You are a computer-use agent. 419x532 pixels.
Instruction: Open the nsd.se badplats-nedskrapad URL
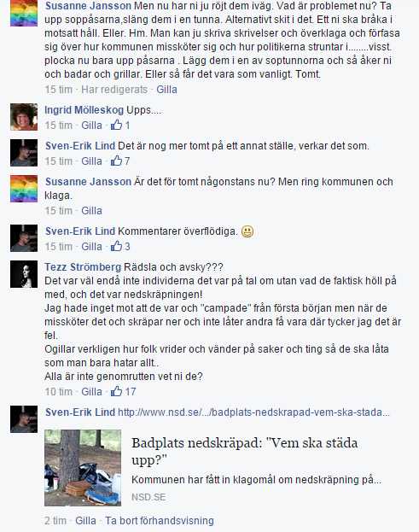[253, 412]
